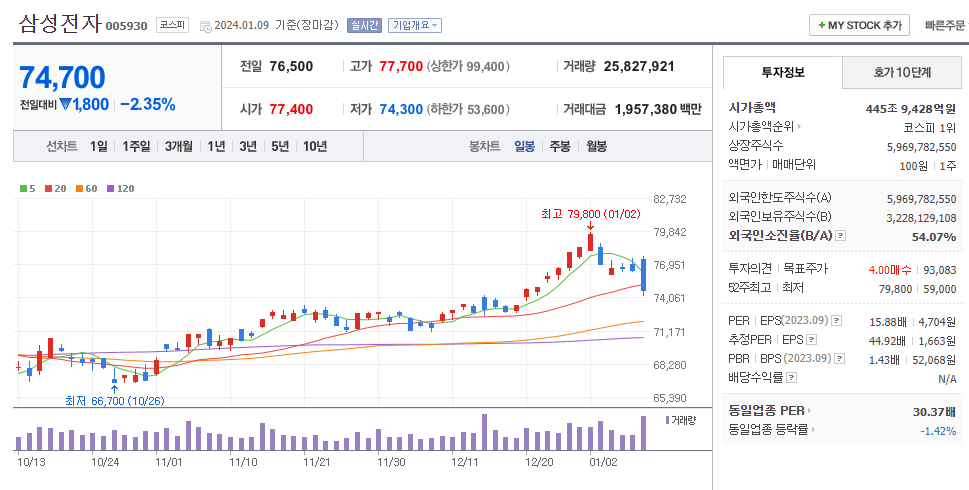Click the 목표주가 93,083 value
This screenshot has width=969, height=490.
pyautogui.click(x=940, y=269)
